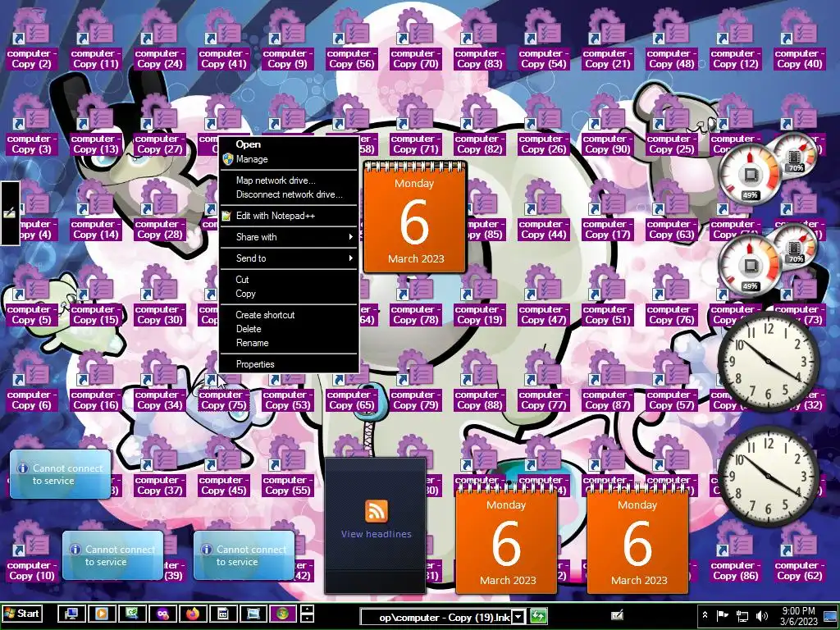Click the orange RSS icon in feed gadget
Viewport: 840px width, 630px height.
(x=376, y=510)
